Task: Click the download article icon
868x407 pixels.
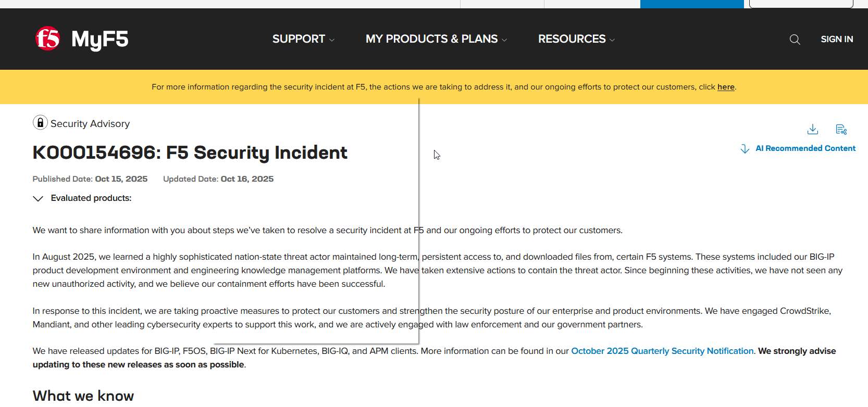Action: pos(812,129)
